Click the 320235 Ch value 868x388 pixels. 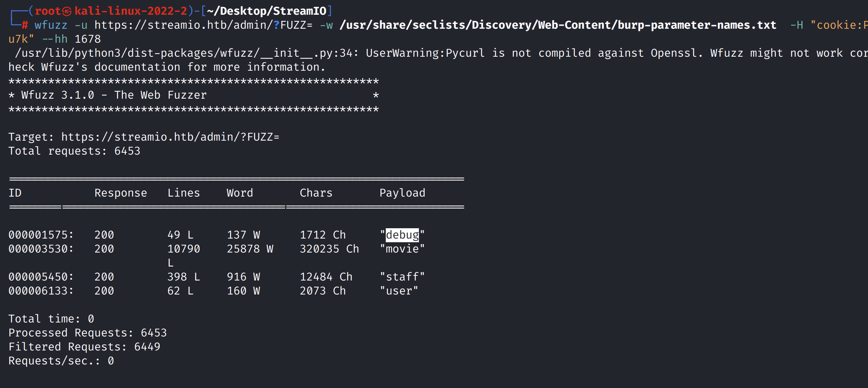click(329, 249)
